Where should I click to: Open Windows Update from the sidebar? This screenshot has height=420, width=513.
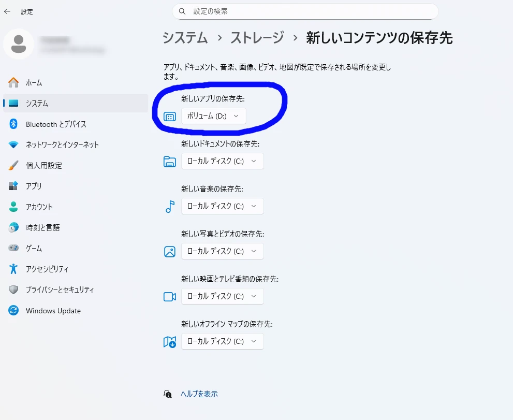53,311
